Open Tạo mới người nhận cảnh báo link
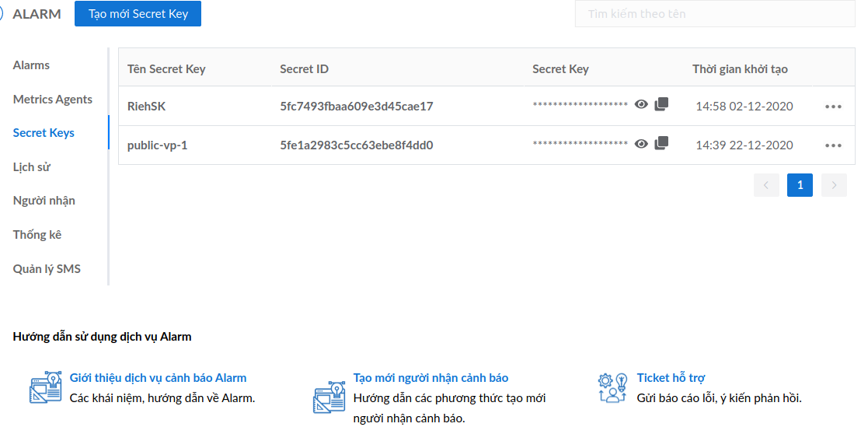 tap(431, 378)
